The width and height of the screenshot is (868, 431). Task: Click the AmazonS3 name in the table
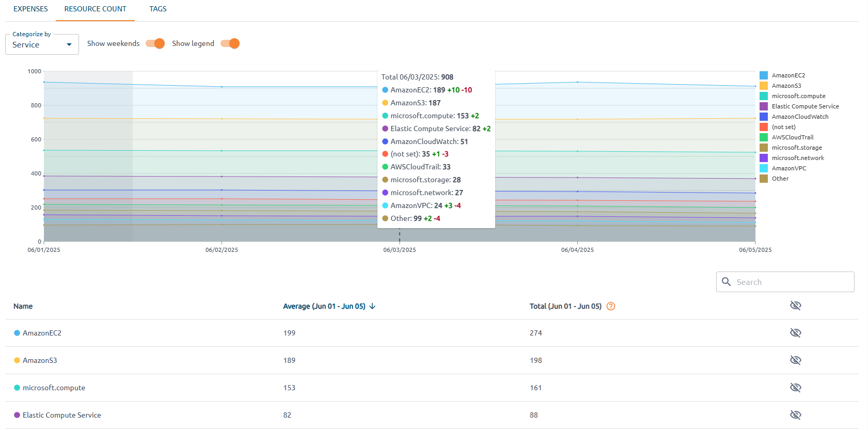pos(40,360)
